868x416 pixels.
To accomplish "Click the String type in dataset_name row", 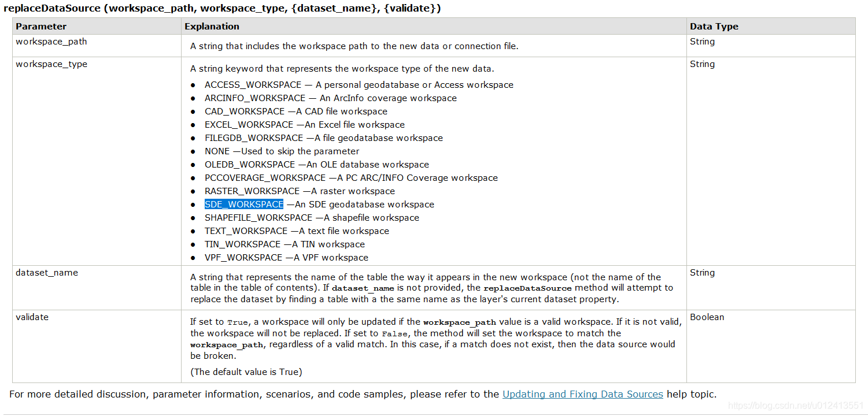I will coord(702,273).
